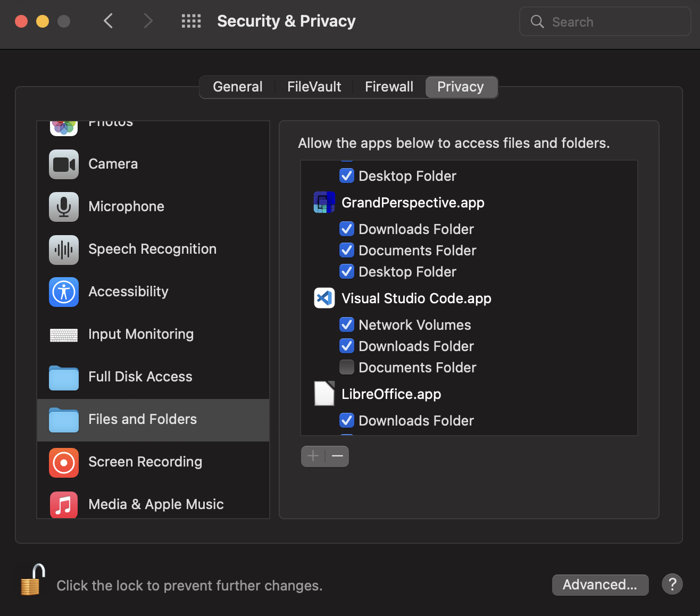
Task: Click the Input Monitoring keyboard icon
Action: pyautogui.click(x=63, y=335)
